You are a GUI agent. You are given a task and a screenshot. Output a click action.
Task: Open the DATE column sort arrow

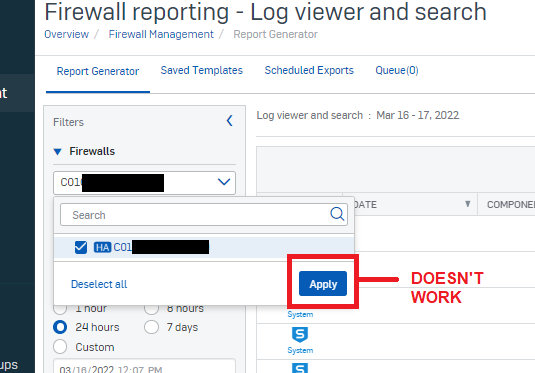[467, 204]
